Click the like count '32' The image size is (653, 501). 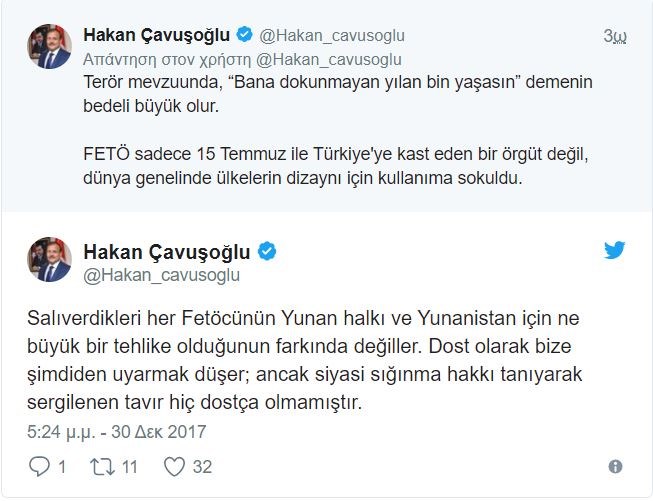pos(202,467)
